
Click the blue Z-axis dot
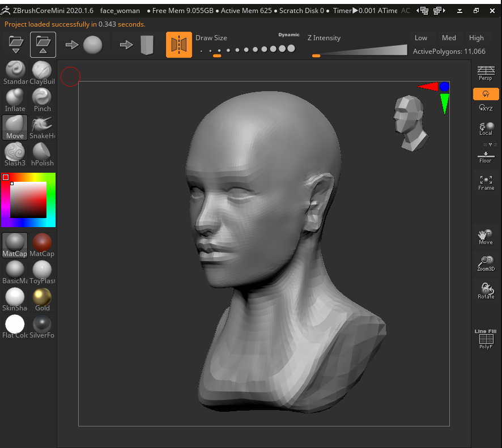pos(444,87)
